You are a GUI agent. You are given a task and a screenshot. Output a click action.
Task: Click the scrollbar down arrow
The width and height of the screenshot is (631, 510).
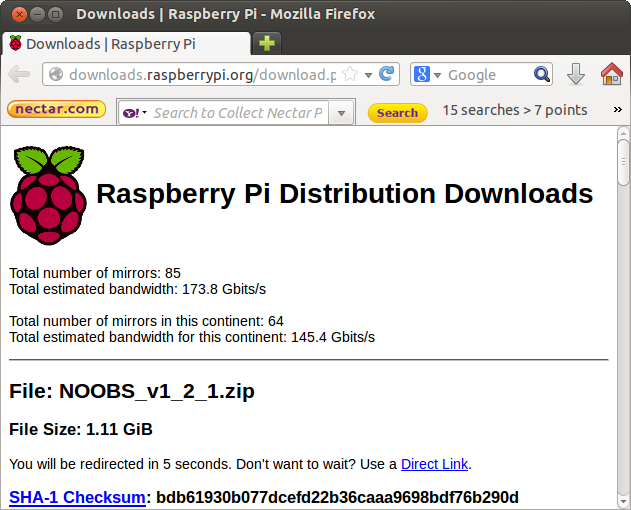(x=623, y=502)
